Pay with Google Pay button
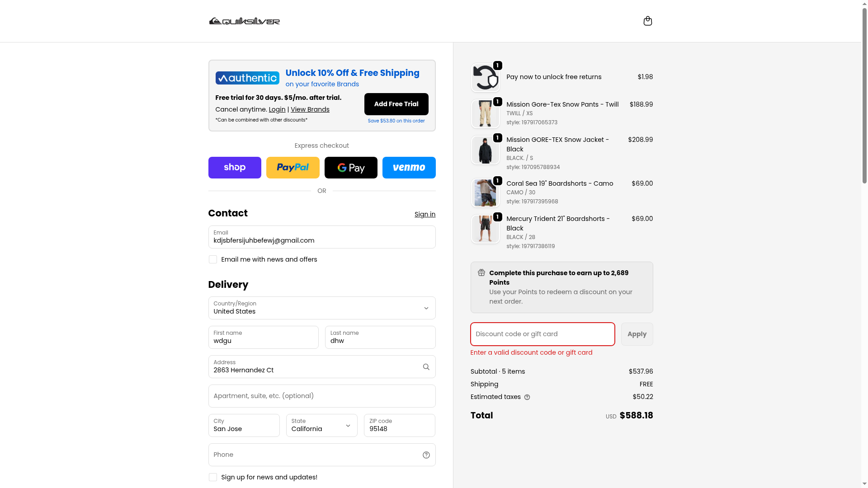 (x=351, y=168)
